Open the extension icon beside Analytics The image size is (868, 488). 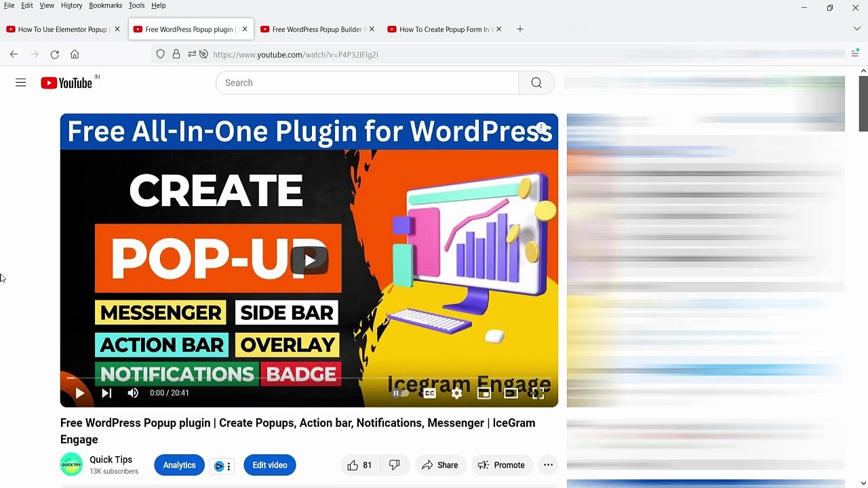219,466
